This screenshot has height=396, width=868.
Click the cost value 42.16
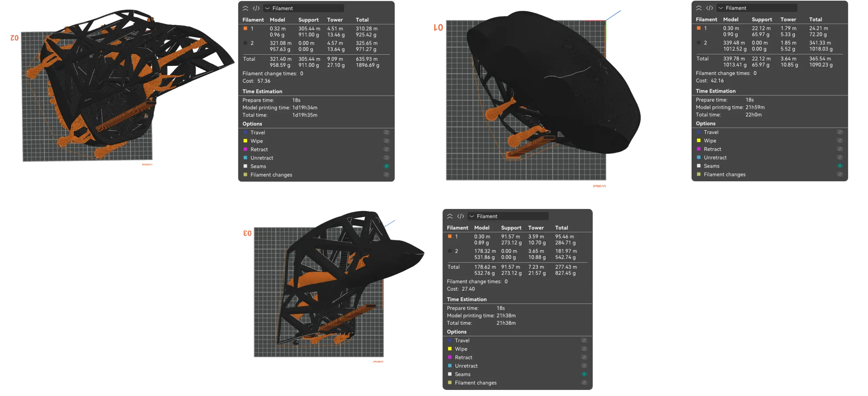pos(717,81)
